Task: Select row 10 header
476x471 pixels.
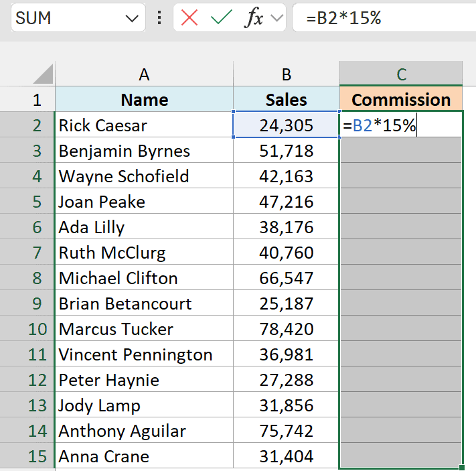Action: click(x=27, y=328)
